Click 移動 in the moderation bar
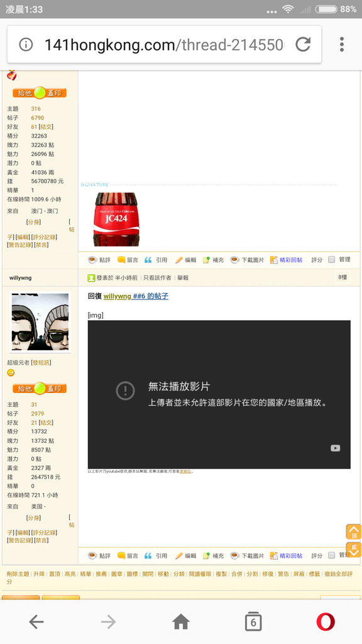362x644 pixels. [163, 574]
